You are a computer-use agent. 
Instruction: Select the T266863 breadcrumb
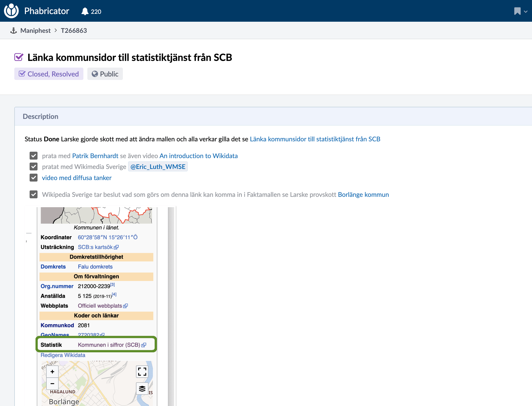coord(74,31)
